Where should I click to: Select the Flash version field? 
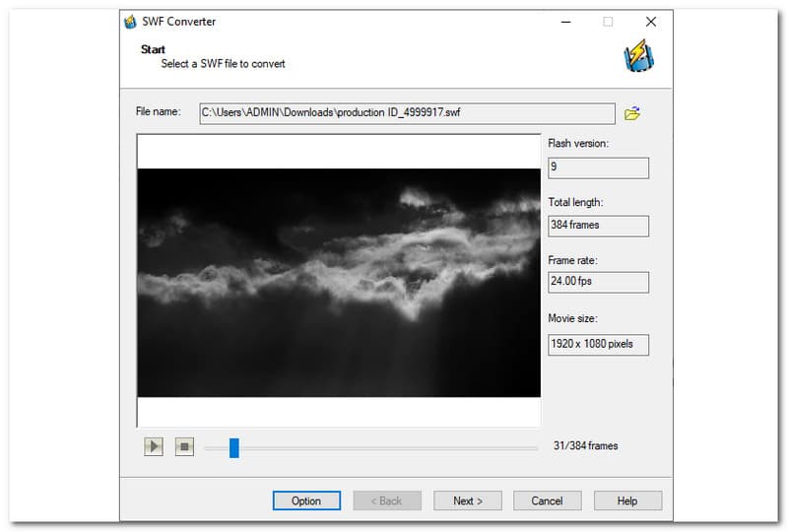point(598,167)
